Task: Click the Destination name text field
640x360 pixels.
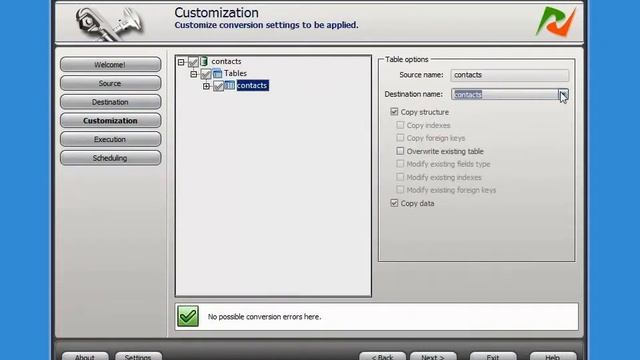Action: (x=504, y=94)
